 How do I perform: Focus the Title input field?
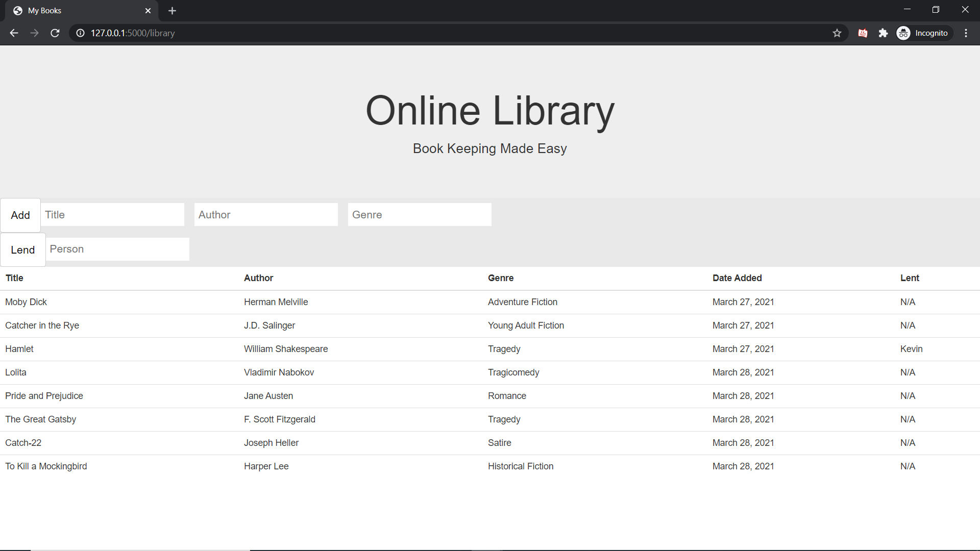pos(112,215)
